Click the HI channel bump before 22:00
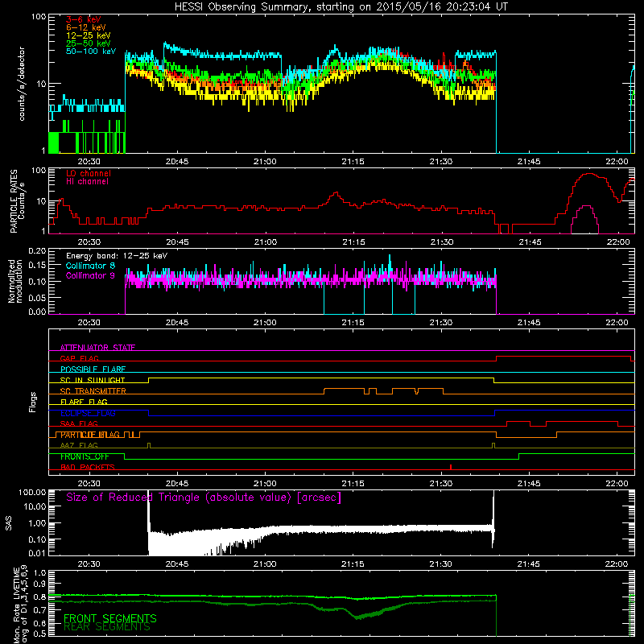 coord(585,217)
